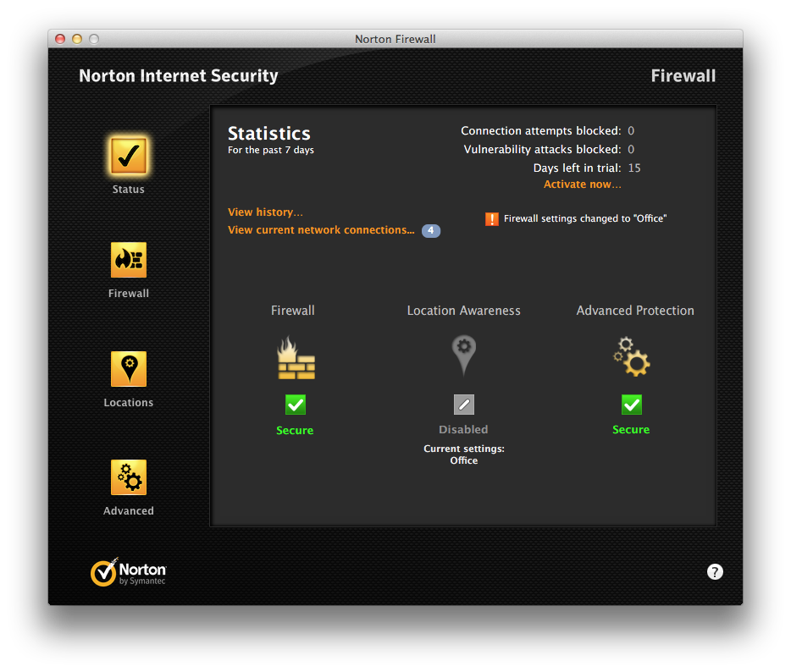
Task: Click the Firewall title at top right
Action: (x=683, y=76)
